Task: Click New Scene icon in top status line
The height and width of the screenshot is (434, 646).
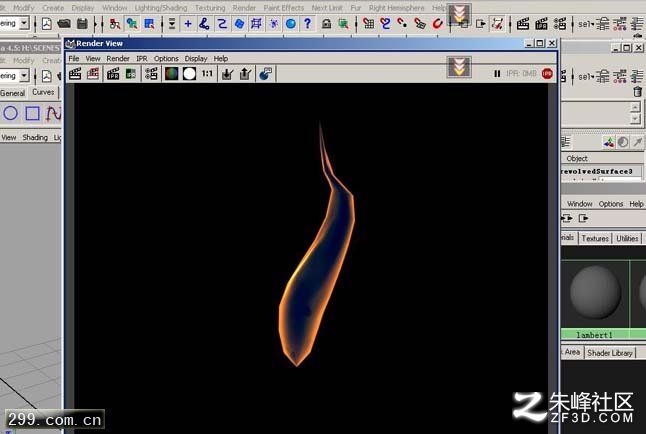Action: (47, 24)
